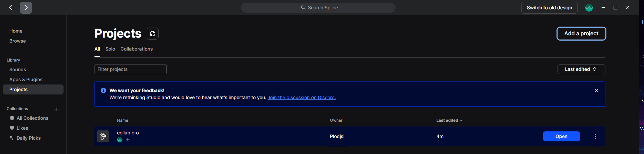The image size is (644, 154).
Task: Add a collaborator with the plus icon
Action: 128,140
